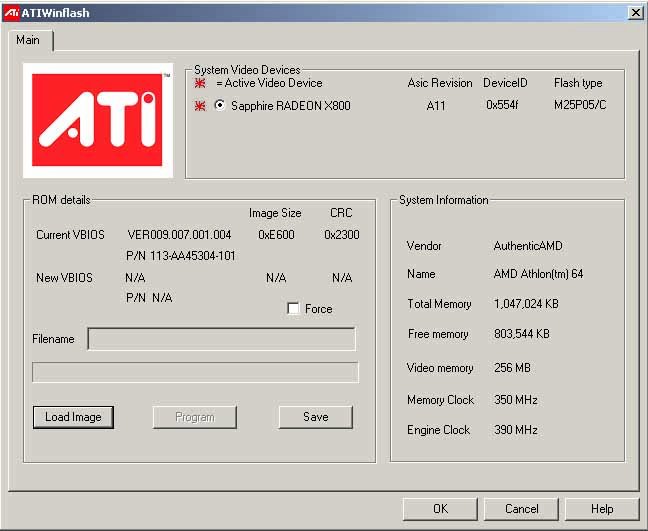Click the ATIWinflash title bar text
The height and width of the screenshot is (531, 648).
[54, 12]
